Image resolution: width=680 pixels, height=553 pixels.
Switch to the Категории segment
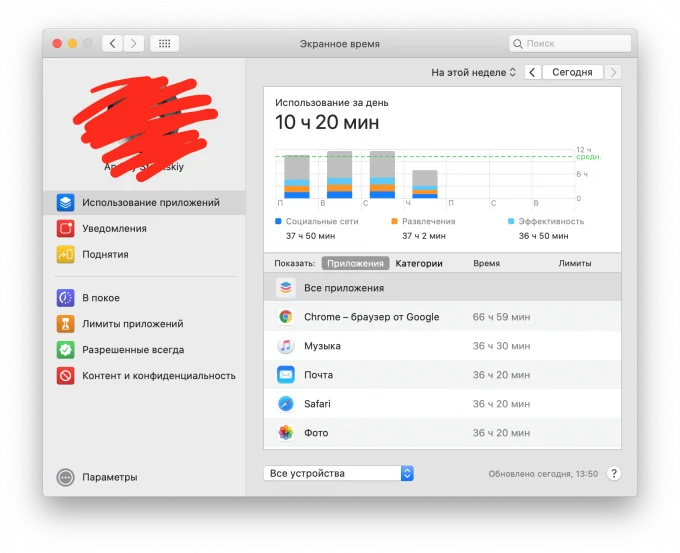(419, 263)
